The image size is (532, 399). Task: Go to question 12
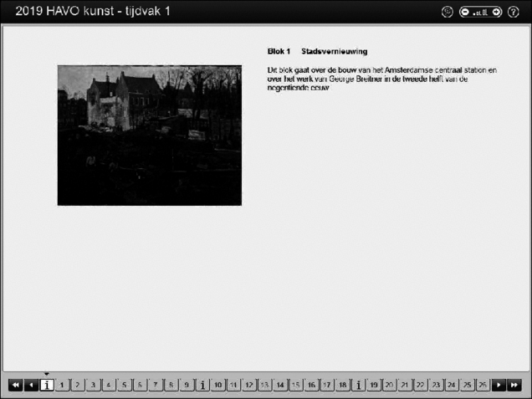(x=249, y=385)
